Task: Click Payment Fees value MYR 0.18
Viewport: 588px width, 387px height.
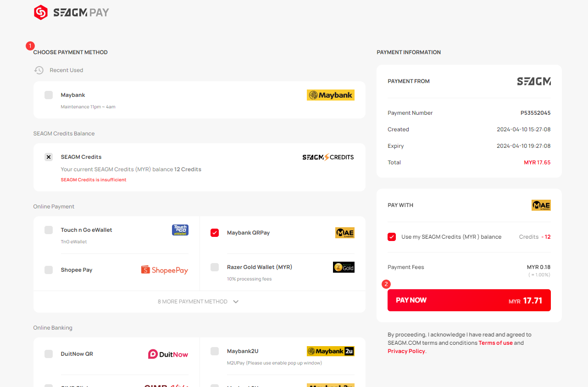Action: coord(538,267)
